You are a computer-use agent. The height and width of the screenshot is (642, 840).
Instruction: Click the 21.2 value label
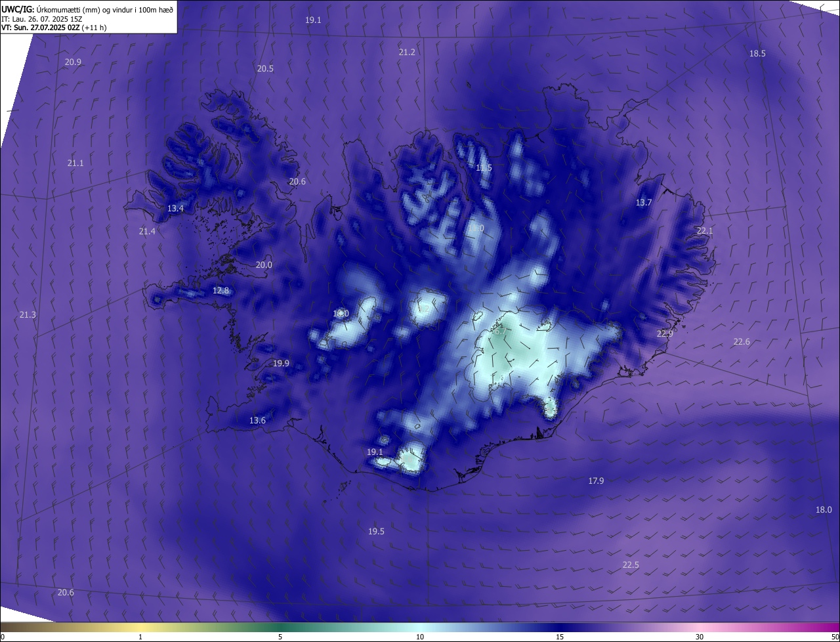coord(407,52)
